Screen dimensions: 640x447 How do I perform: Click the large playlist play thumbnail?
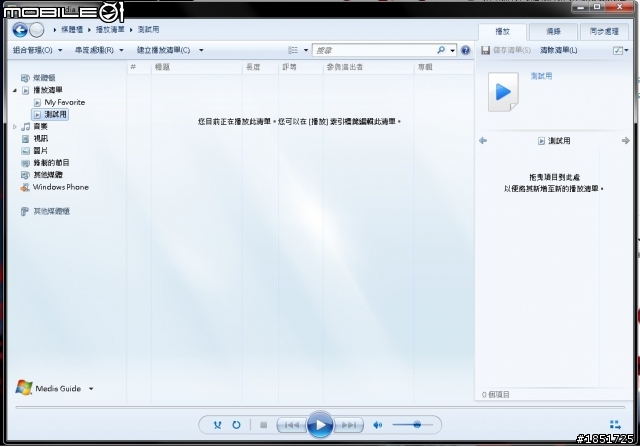[x=503, y=92]
